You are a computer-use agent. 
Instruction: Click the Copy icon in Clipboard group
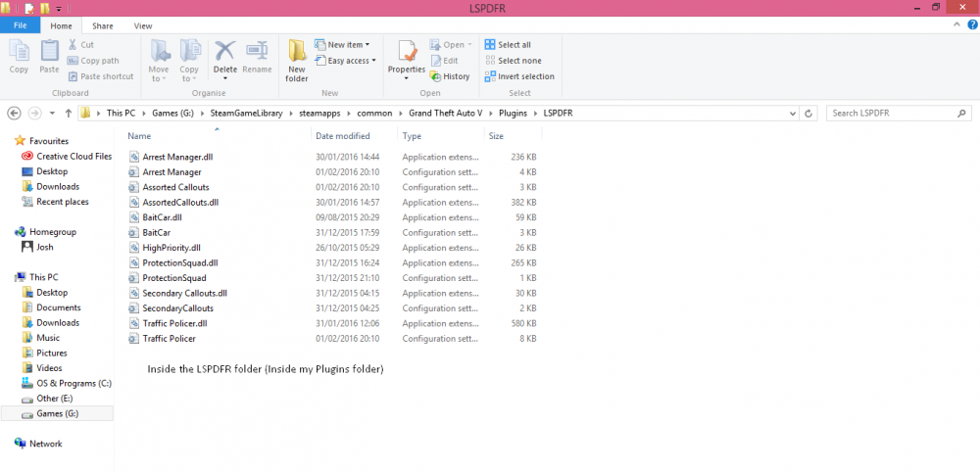point(19,51)
